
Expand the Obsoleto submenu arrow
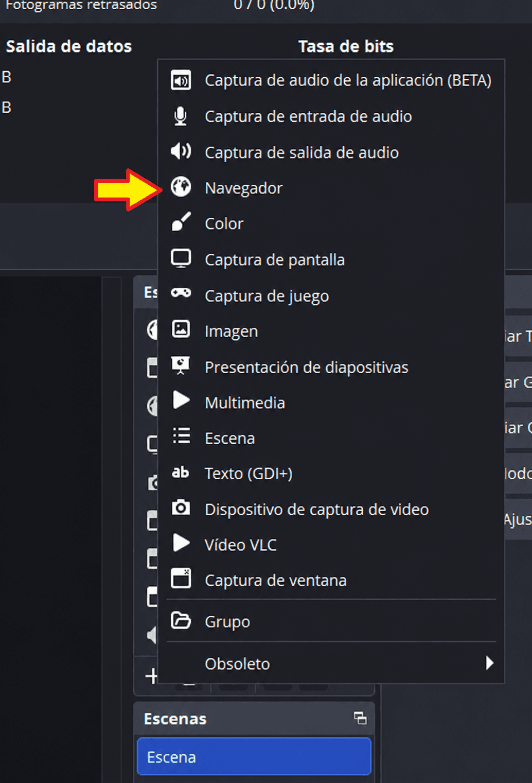[489, 663]
